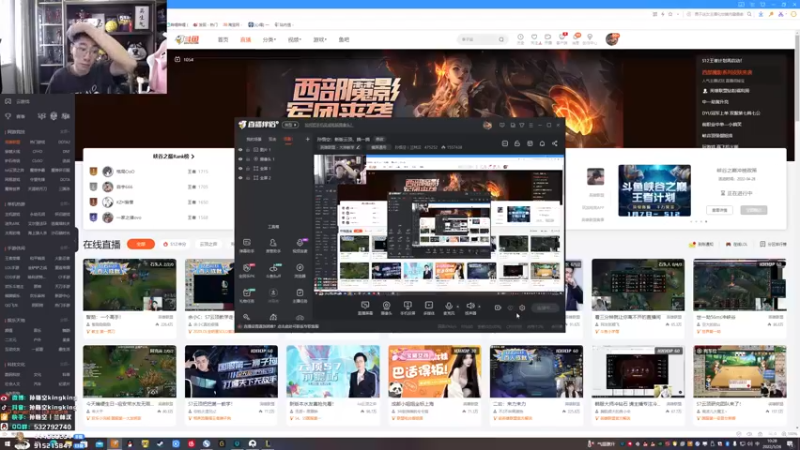Select the second scene tab in streaming tool

(272, 139)
